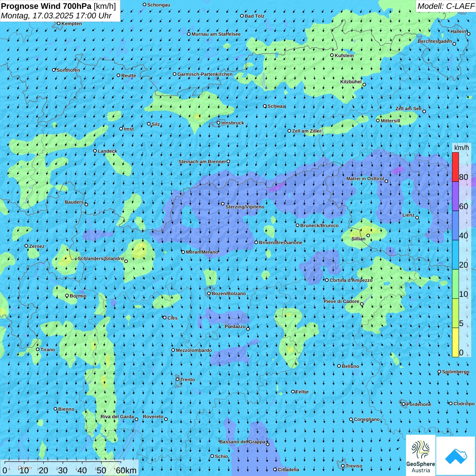The width and height of the screenshot is (476, 476).
Task: Click the Pordenone city marker
Action: pyautogui.click(x=404, y=404)
